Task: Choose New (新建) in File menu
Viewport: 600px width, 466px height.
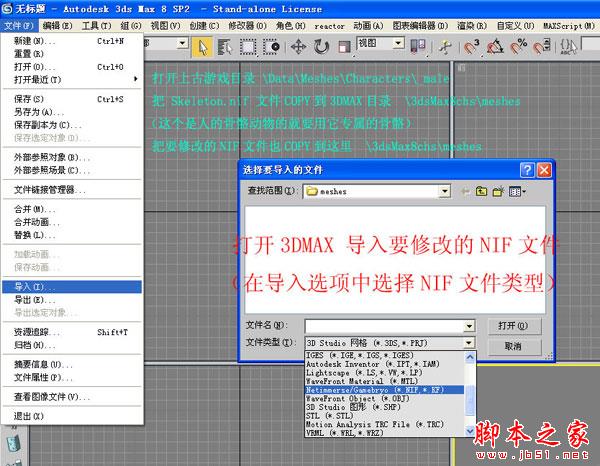Action: point(72,41)
